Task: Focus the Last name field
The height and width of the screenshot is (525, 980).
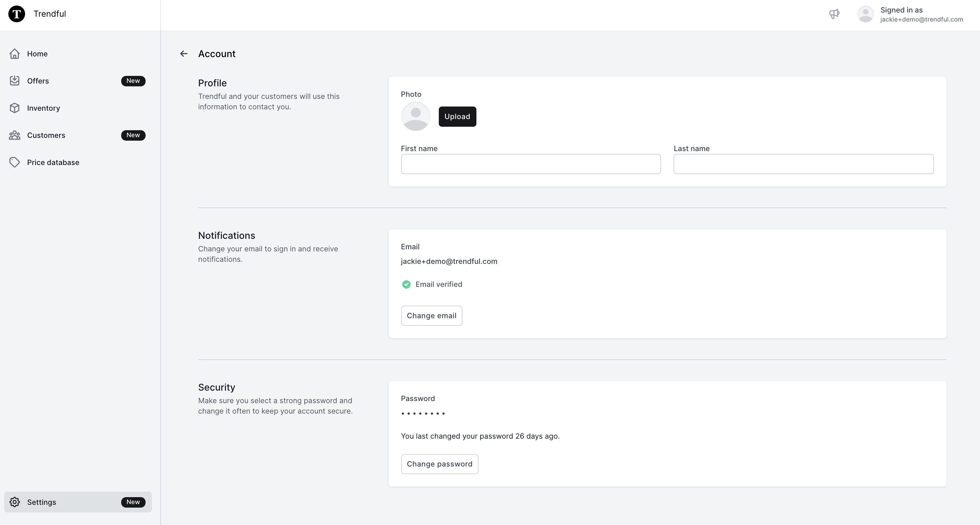Action: tap(803, 164)
